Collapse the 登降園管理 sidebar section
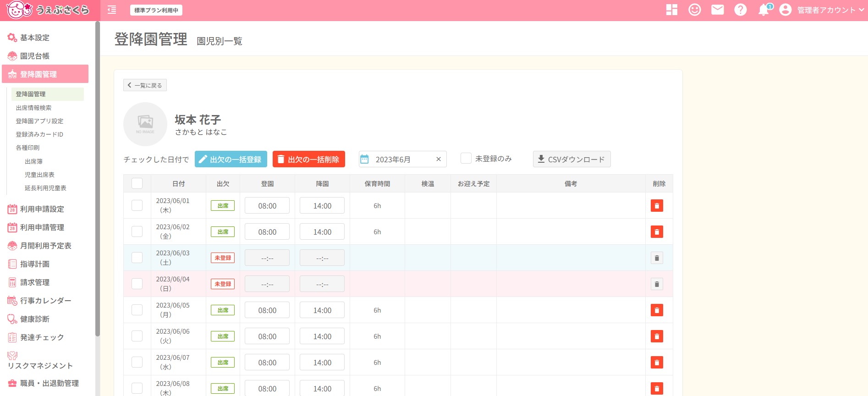The width and height of the screenshot is (868, 396). click(x=45, y=74)
